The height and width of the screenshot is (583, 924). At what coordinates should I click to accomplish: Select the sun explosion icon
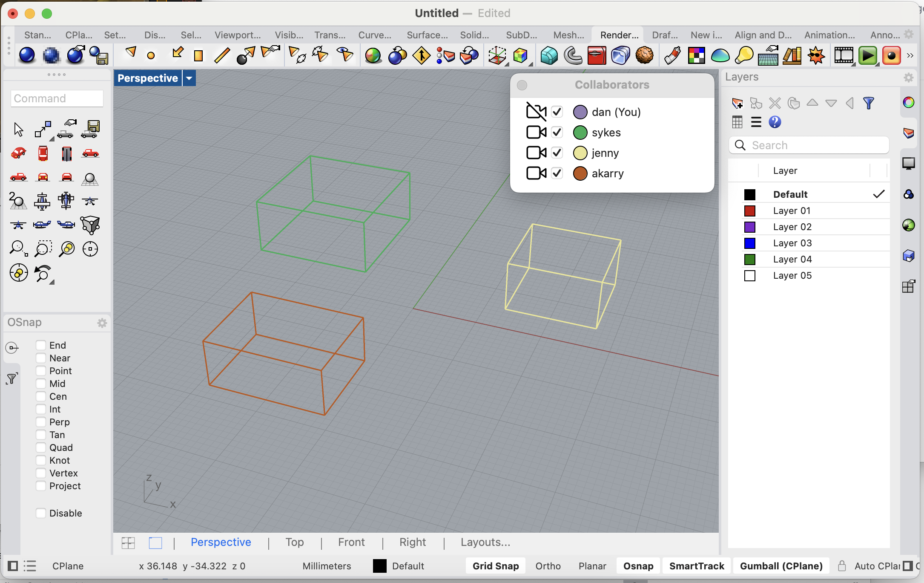pyautogui.click(x=816, y=55)
